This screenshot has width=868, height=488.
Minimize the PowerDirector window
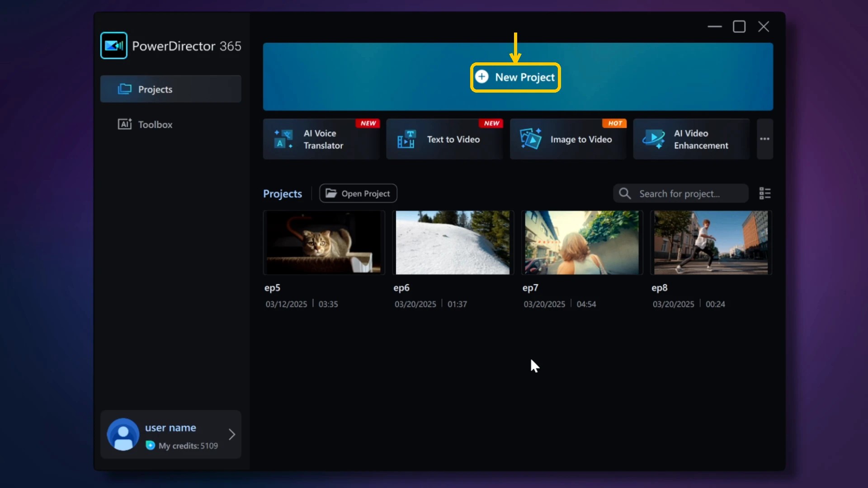point(715,27)
